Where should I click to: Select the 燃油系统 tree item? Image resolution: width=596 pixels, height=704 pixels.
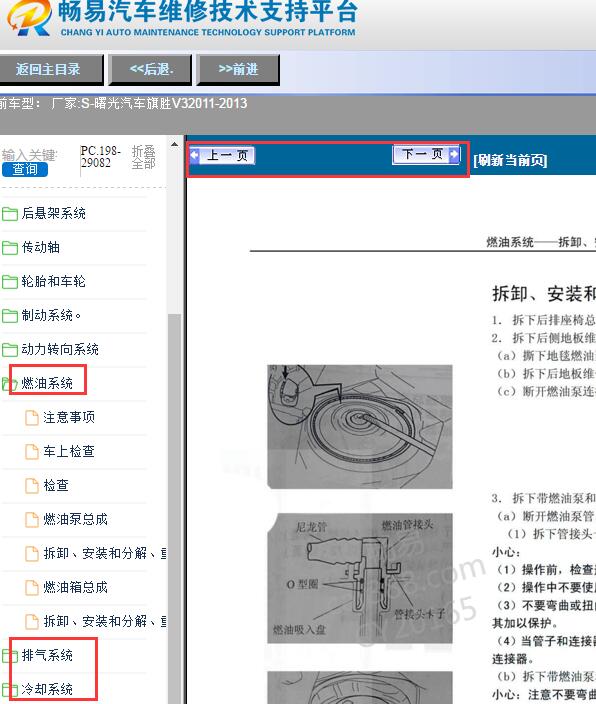tap(47, 383)
